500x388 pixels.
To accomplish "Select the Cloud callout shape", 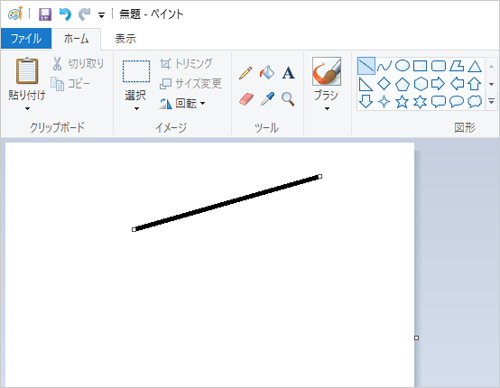I will click(x=475, y=102).
